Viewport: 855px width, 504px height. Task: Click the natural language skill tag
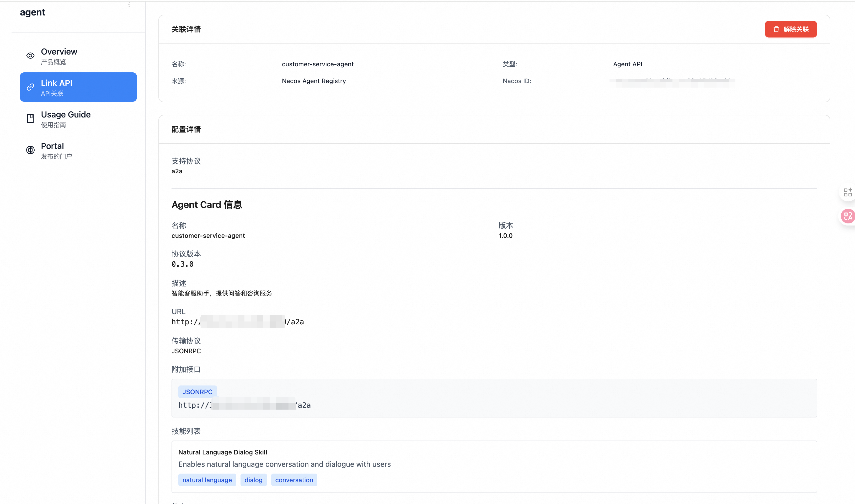pos(207,480)
